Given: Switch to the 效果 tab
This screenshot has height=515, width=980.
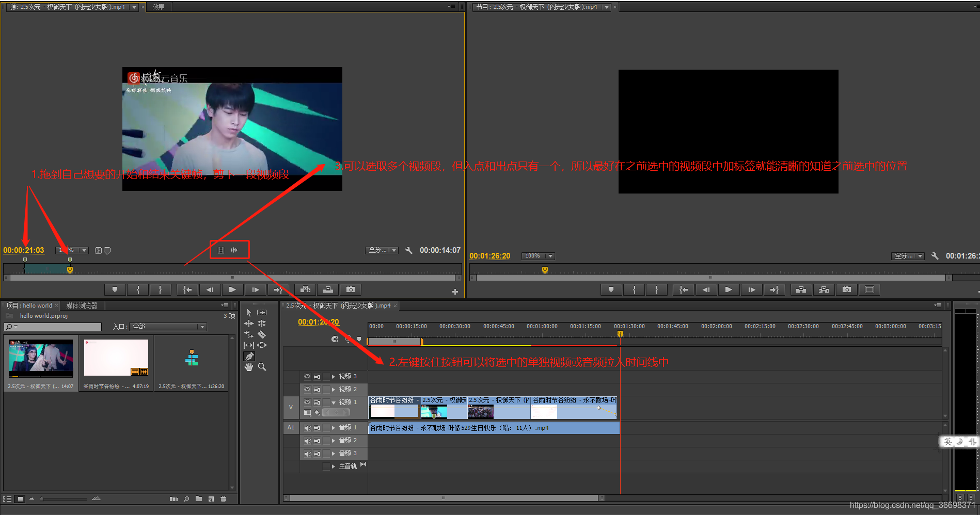Looking at the screenshot, I should tap(159, 7).
